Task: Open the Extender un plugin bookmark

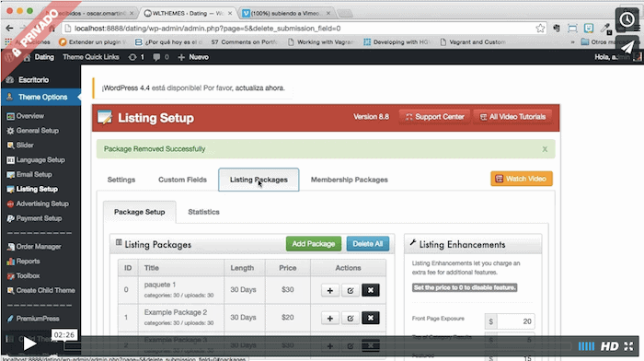Action: [x=92, y=42]
